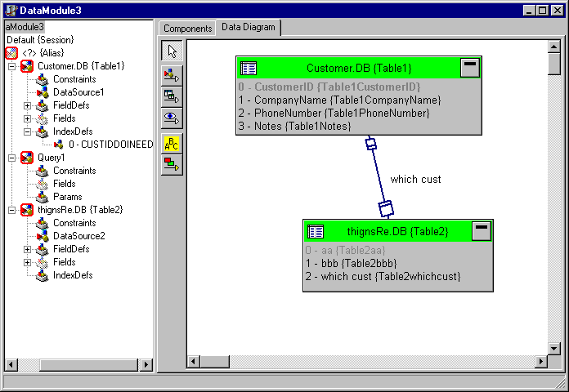
Task: Select the aModule3 root tree item
Action: pos(25,27)
